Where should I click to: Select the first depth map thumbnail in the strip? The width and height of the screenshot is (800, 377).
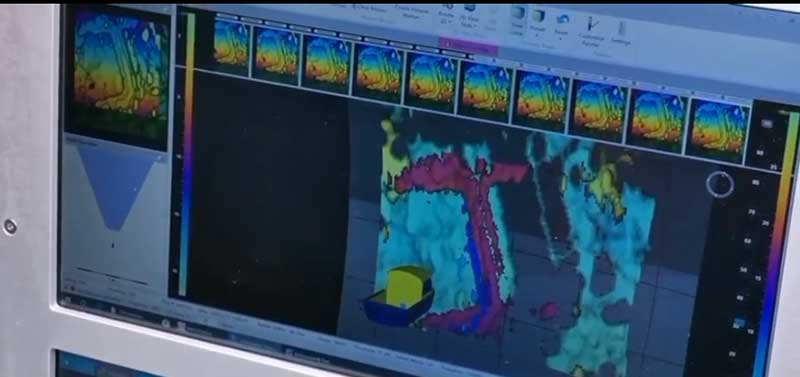coord(231,43)
